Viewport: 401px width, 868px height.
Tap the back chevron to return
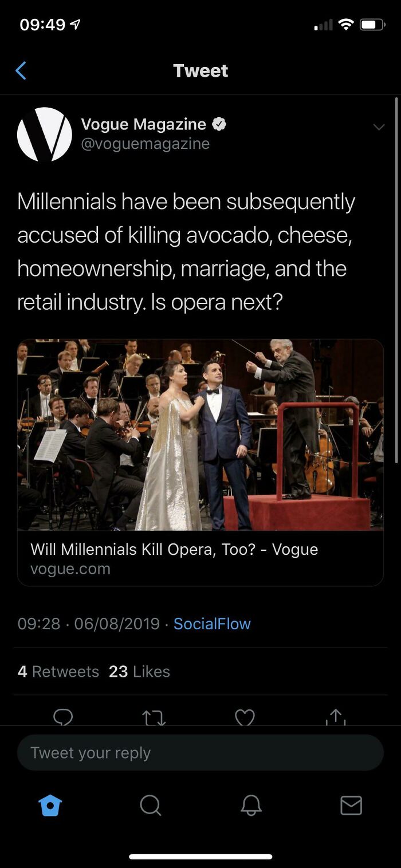coord(21,70)
